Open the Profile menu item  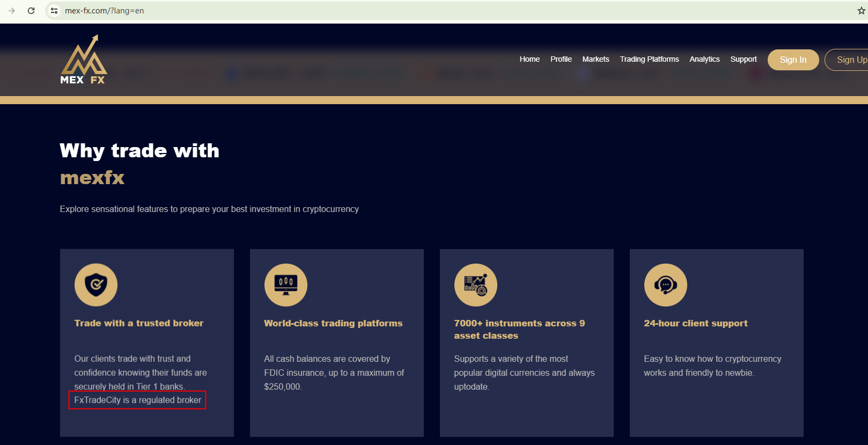[561, 59]
